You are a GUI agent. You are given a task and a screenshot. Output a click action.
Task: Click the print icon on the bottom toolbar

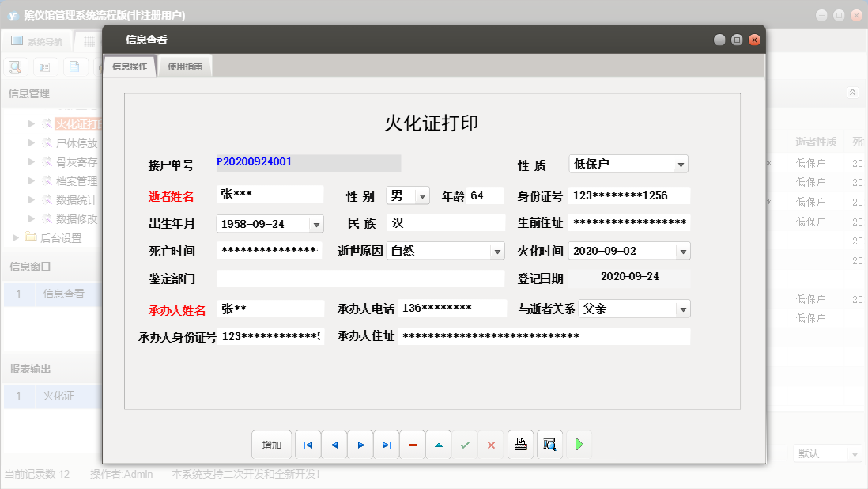pos(520,444)
